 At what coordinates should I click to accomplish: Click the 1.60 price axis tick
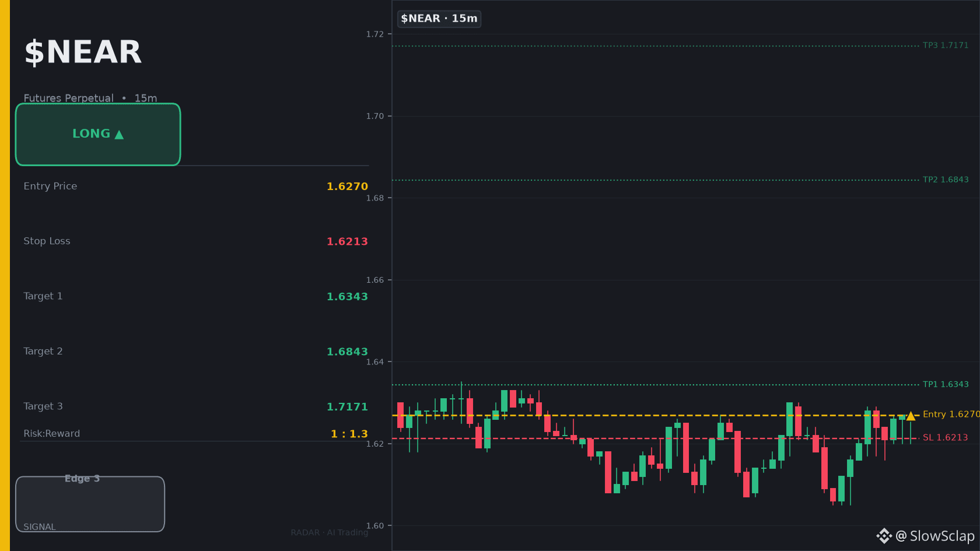pos(375,526)
